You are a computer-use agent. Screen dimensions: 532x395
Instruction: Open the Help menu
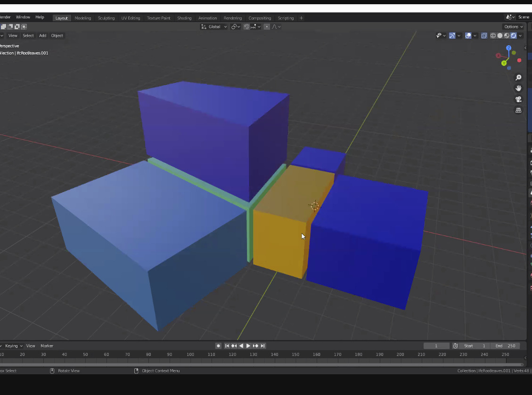coord(40,17)
